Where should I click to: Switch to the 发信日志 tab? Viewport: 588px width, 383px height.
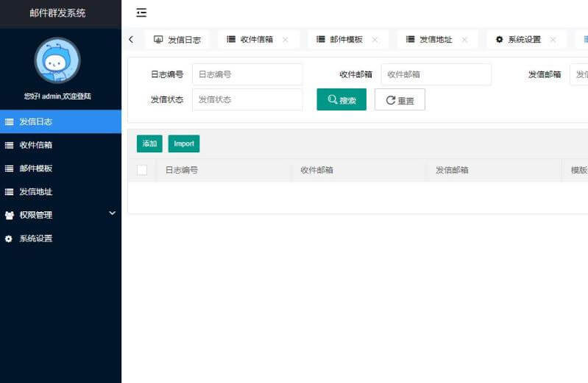[177, 40]
